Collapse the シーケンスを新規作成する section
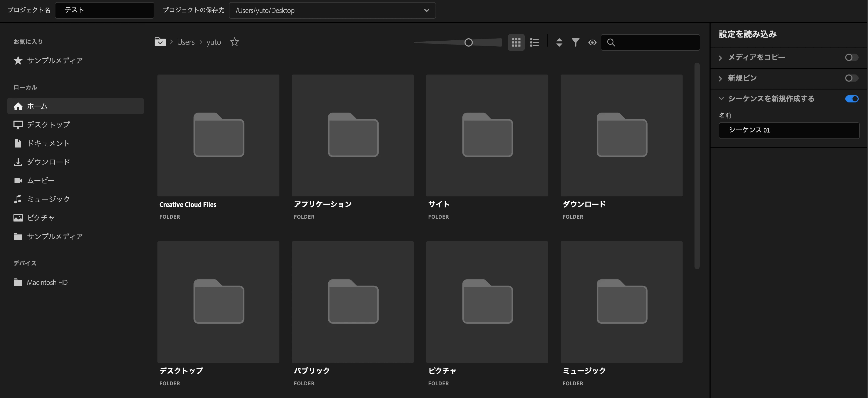 (721, 99)
